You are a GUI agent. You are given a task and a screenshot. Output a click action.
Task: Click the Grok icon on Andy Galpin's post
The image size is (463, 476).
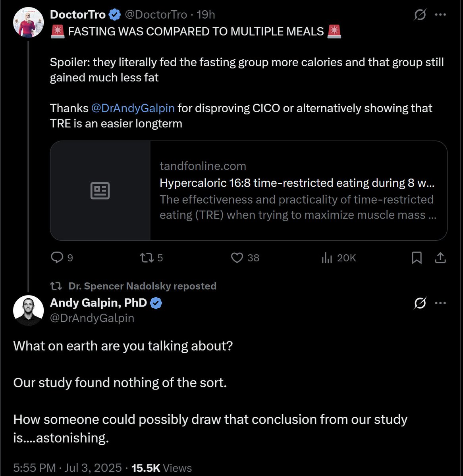point(420,303)
